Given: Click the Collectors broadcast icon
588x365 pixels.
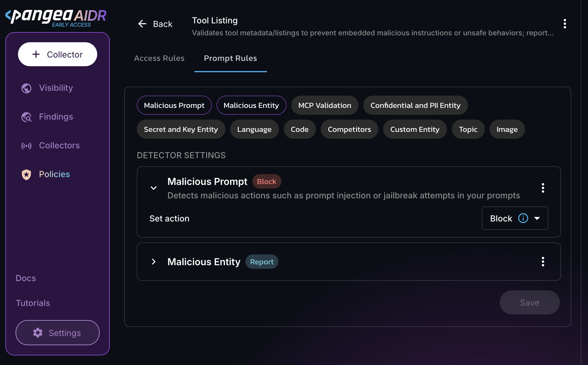Looking at the screenshot, I should click(26, 146).
